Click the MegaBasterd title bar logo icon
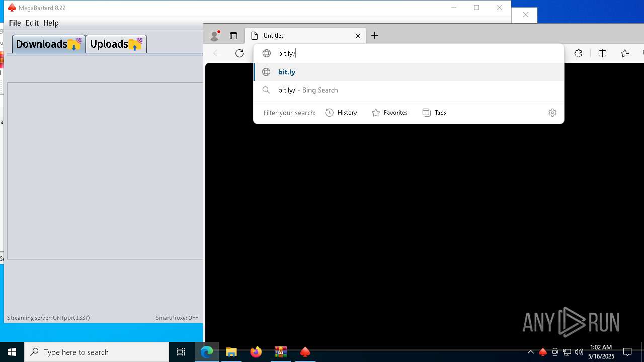644x362 pixels. coord(12,8)
